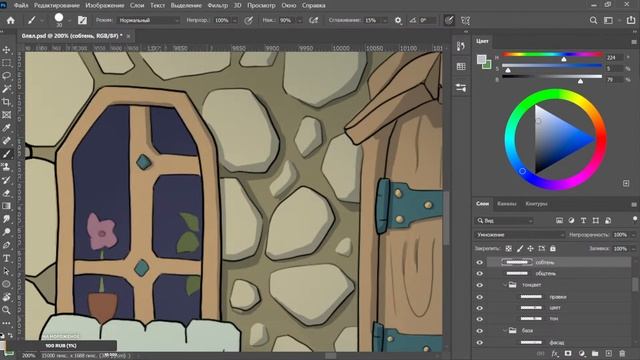Click the search magnifier in options bar
640x360 pixels.
pyautogui.click(x=593, y=20)
